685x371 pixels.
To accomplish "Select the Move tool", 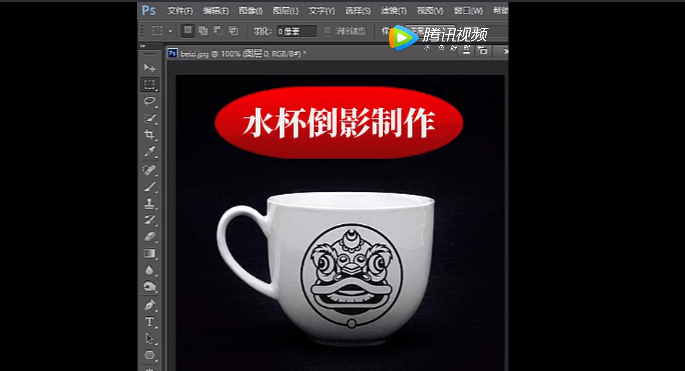I will [149, 68].
